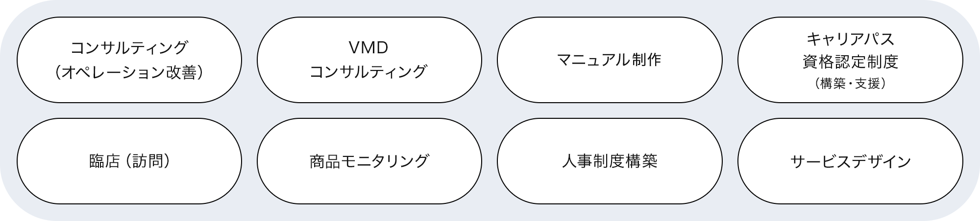Click the 資格認定制度 text line
Viewport: 980px width, 221px height.
tap(850, 62)
